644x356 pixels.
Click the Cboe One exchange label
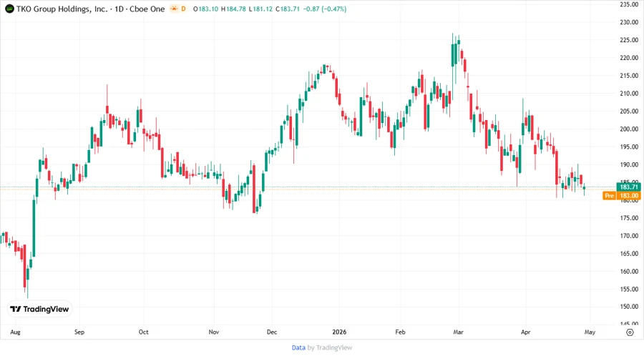tap(147, 9)
